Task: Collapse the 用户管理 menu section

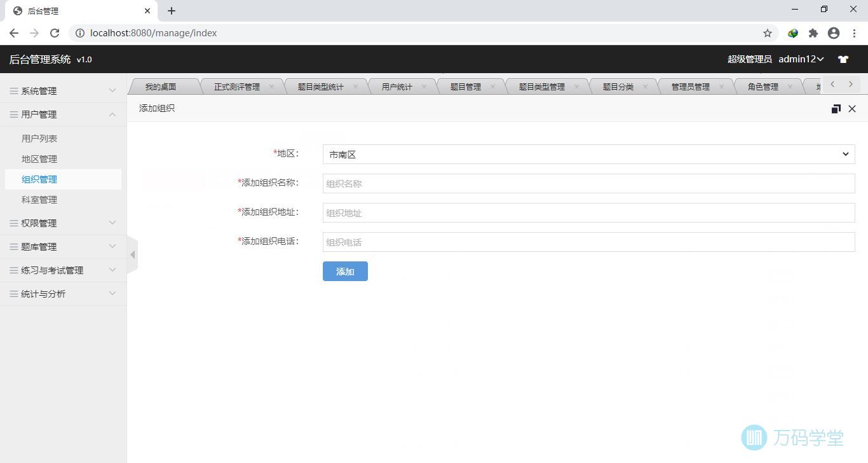Action: click(x=63, y=114)
